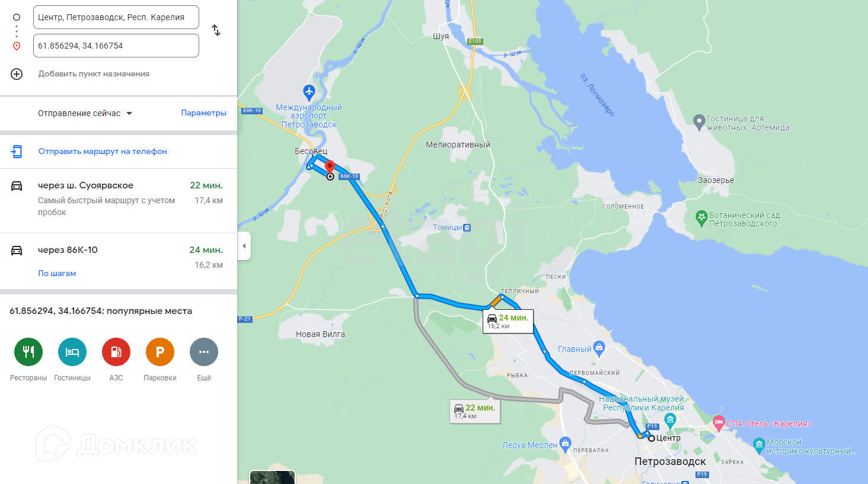Click Отправить маршрут на телефон link
The width and height of the screenshot is (868, 484).
[x=103, y=151]
